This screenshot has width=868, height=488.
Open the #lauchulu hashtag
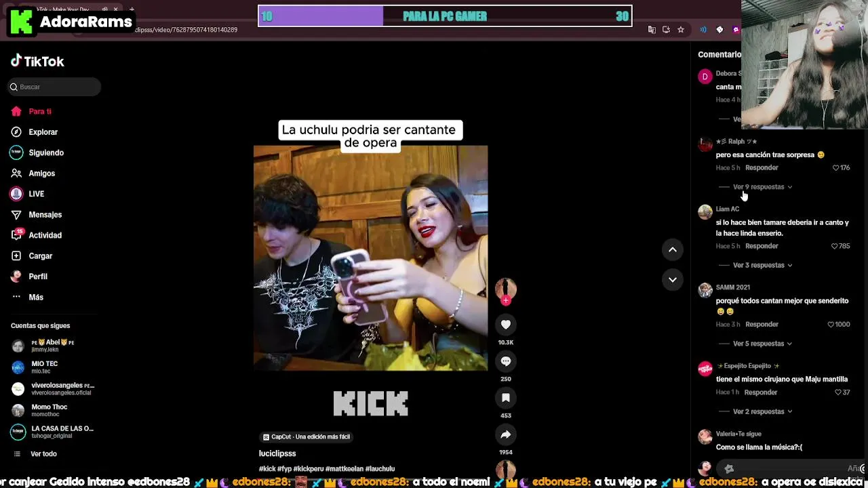(x=380, y=469)
